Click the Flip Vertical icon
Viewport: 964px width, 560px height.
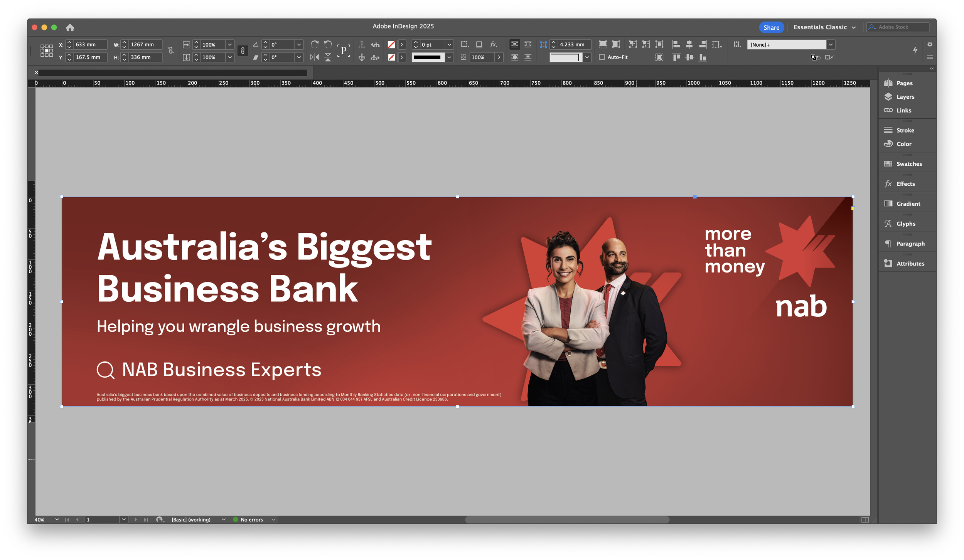click(x=328, y=57)
